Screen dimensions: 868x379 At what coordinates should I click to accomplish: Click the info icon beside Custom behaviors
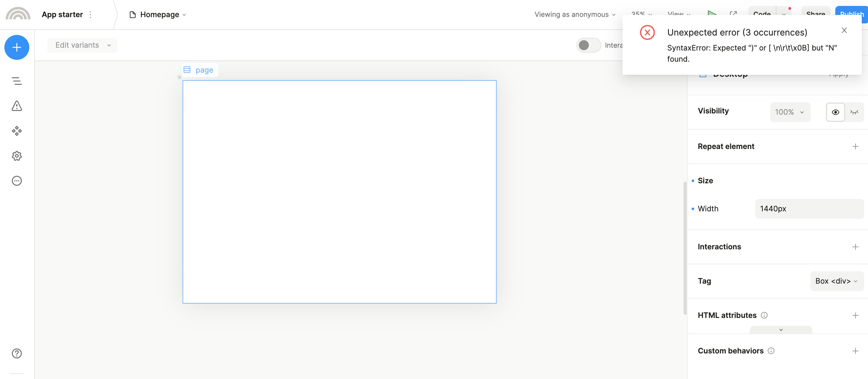(x=771, y=351)
